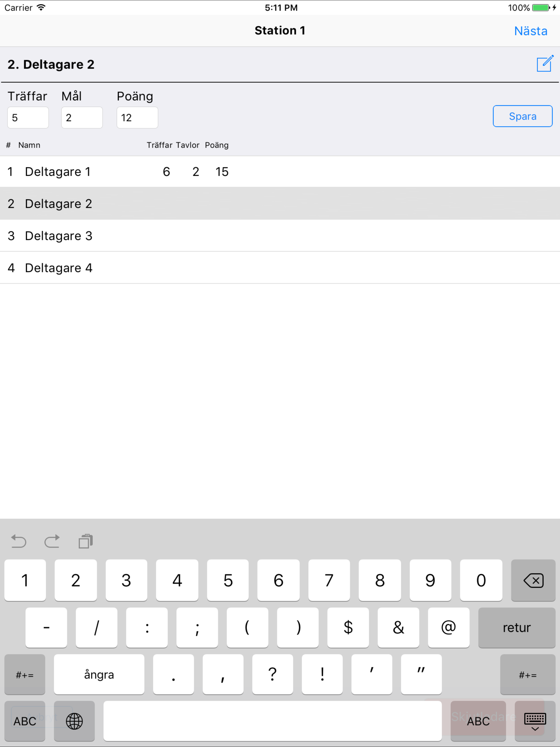
Task: Tap the close parenthesis key
Action: click(x=298, y=628)
